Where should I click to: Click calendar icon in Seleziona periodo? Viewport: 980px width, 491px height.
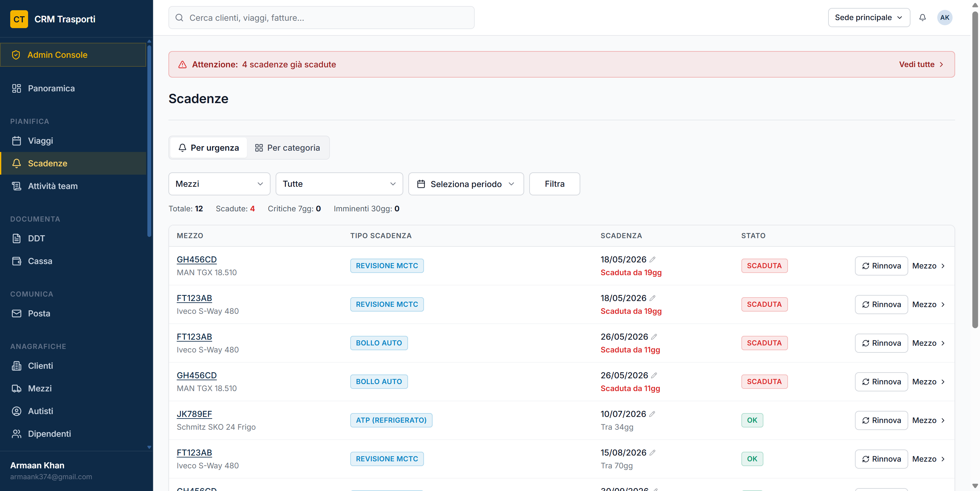pyautogui.click(x=421, y=184)
